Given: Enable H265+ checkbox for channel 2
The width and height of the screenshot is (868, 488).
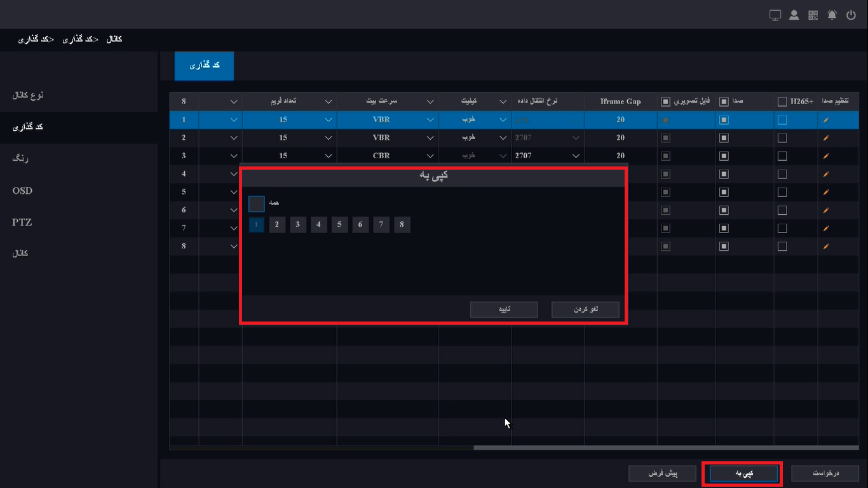Looking at the screenshot, I should tap(782, 138).
